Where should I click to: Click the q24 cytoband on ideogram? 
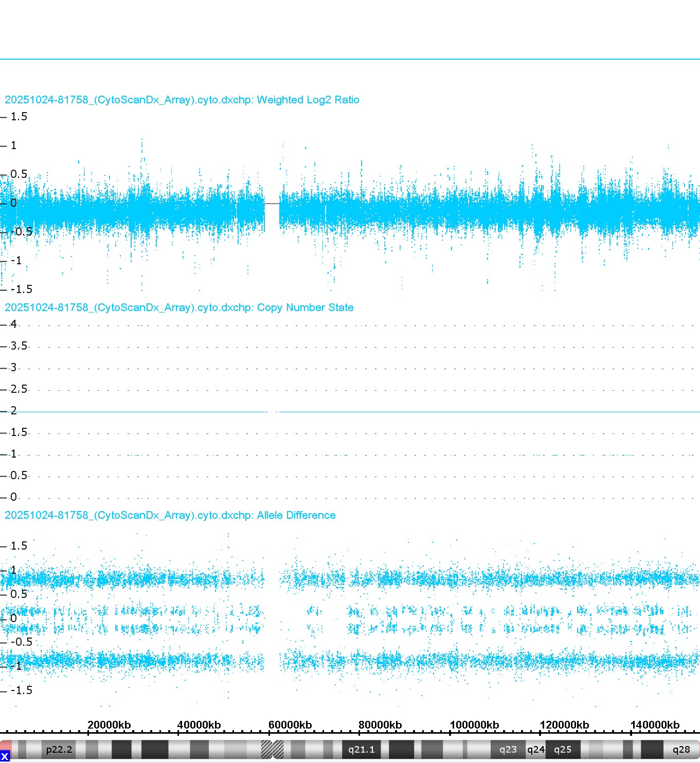(535, 750)
